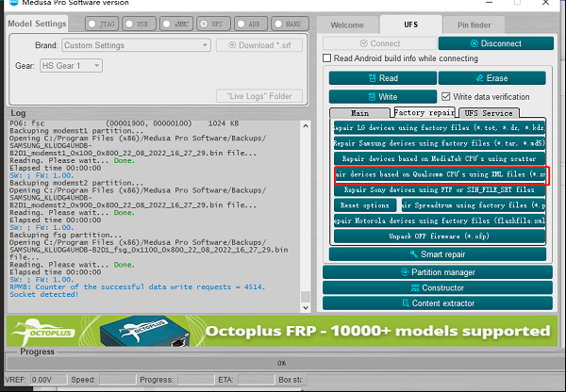The image size is (566, 392).
Task: Open the Gear dropdown
Action: coord(71,66)
